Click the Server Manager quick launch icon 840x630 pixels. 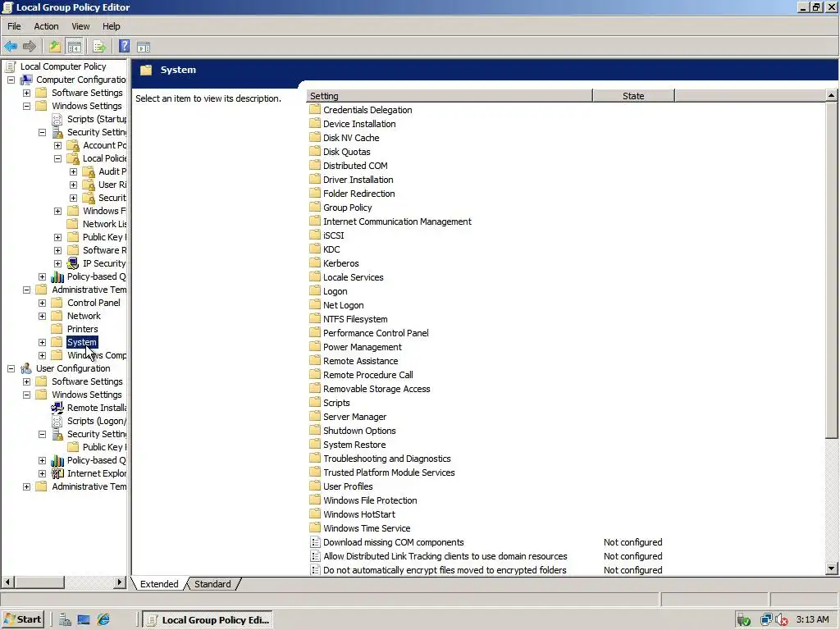point(65,620)
